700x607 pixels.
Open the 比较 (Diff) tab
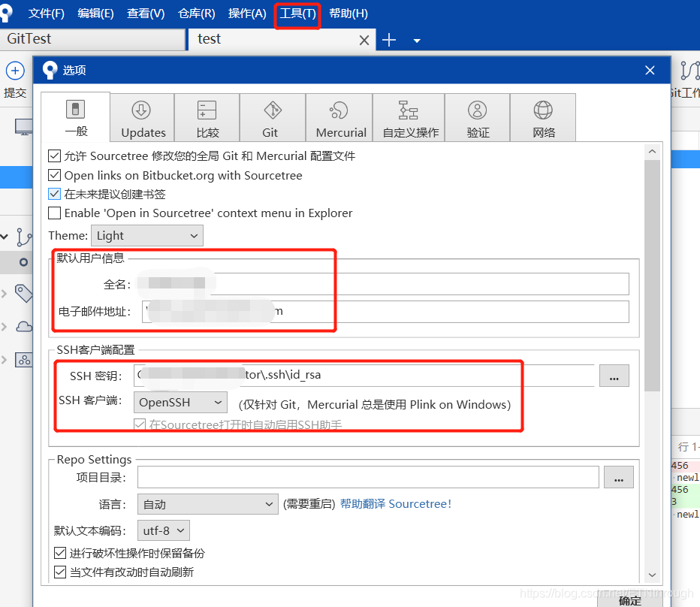tap(207, 118)
